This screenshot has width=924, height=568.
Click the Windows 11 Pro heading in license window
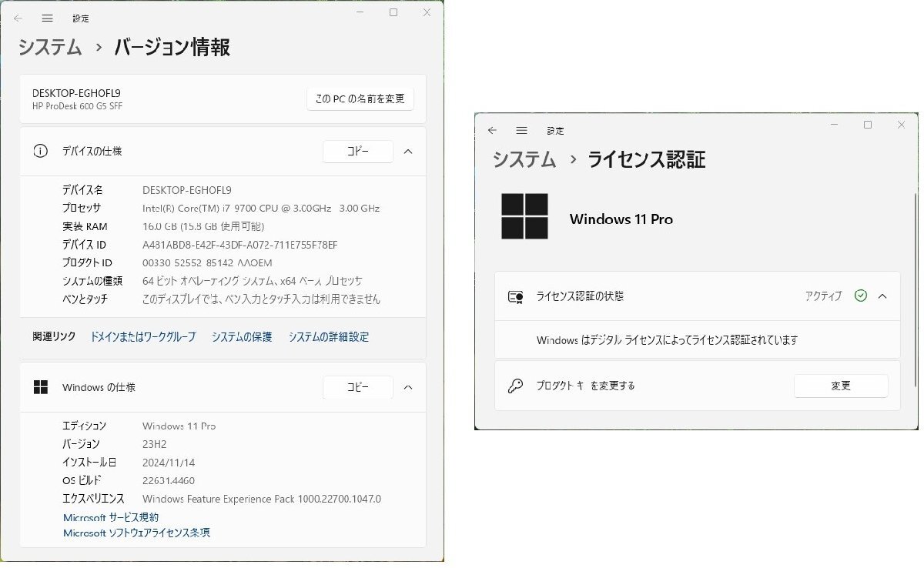(x=621, y=219)
